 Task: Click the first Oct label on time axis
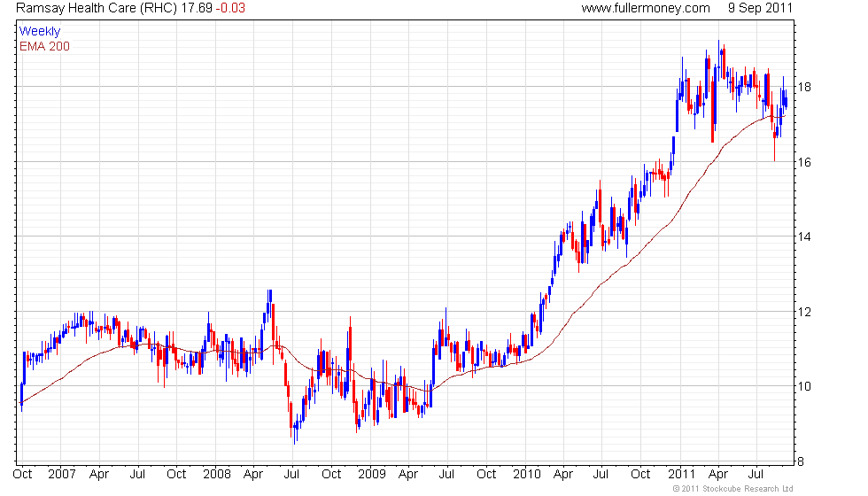tap(22, 475)
